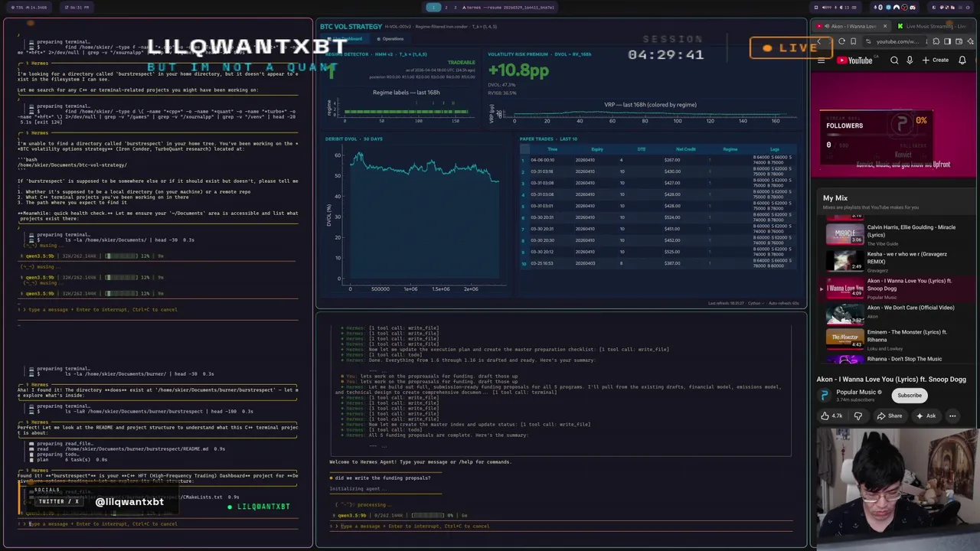Select paper trade row with $430.00
This screenshot has height=551, width=980.
pos(658,171)
